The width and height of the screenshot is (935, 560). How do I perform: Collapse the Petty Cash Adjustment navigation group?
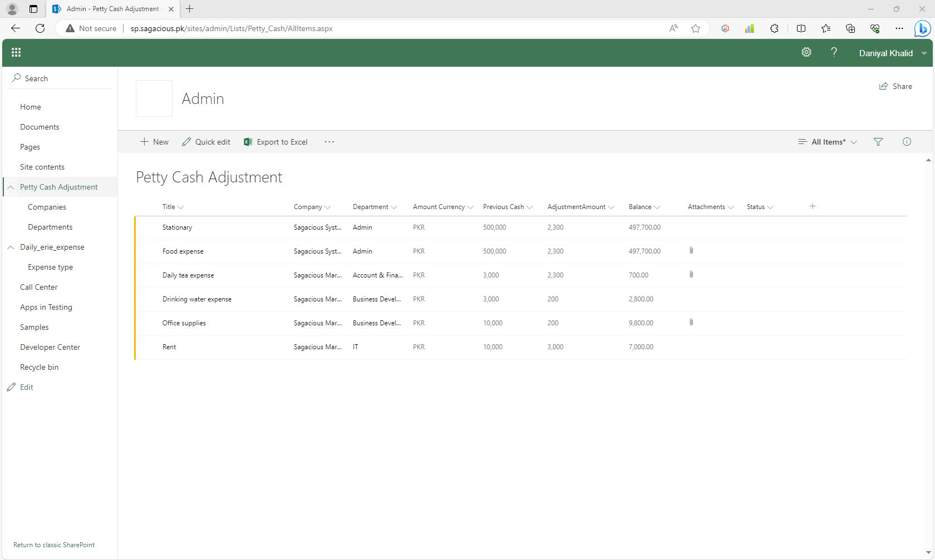tap(11, 187)
